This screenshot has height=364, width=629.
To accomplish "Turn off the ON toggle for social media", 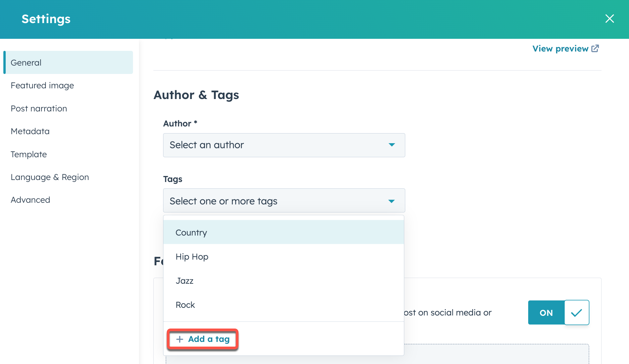I will click(546, 312).
